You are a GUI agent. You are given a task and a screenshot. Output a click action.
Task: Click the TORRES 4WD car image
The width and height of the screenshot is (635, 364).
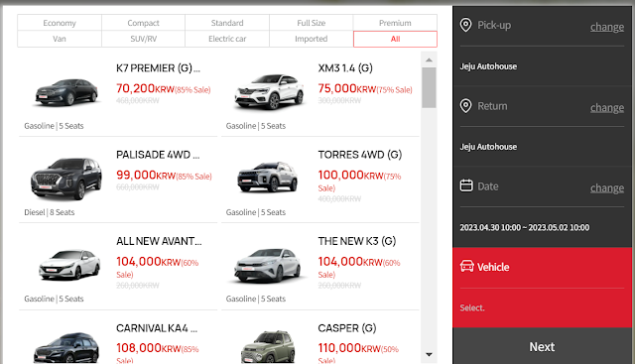click(x=268, y=177)
